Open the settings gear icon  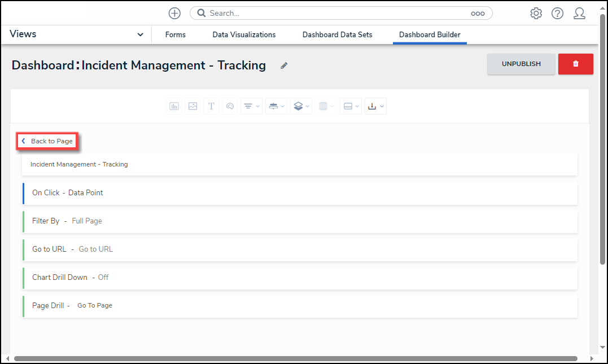(x=536, y=14)
